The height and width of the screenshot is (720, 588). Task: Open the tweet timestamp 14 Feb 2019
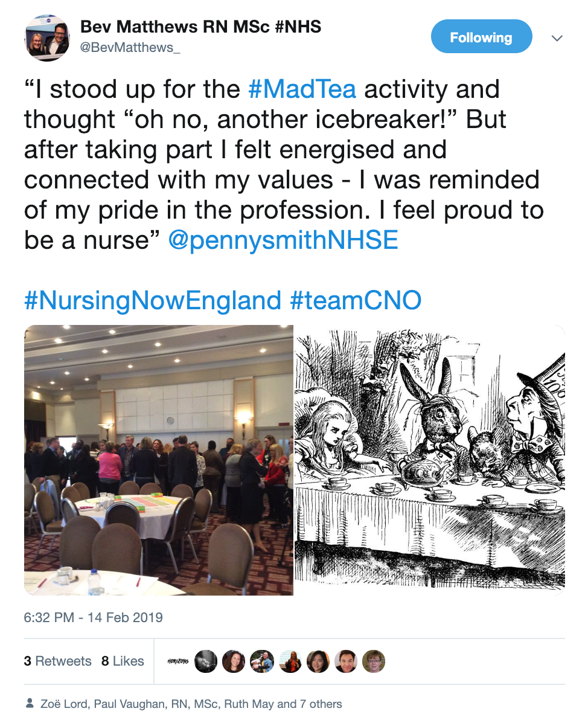coord(93,617)
